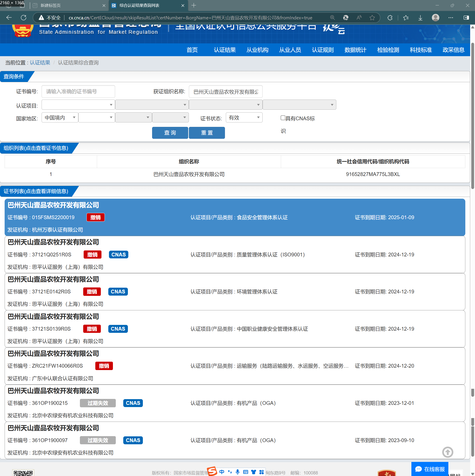Go to 首页 in the navigation bar
475x476 pixels.
point(192,50)
